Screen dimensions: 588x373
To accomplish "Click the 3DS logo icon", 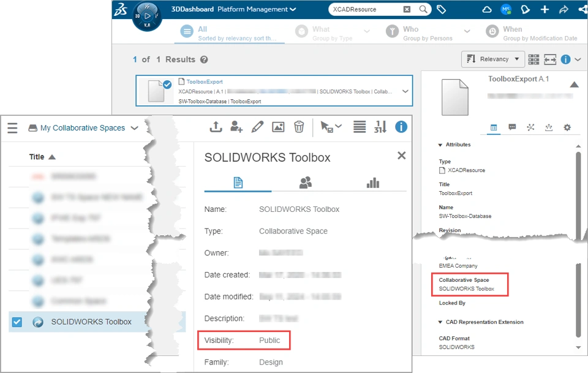I will (121, 9).
